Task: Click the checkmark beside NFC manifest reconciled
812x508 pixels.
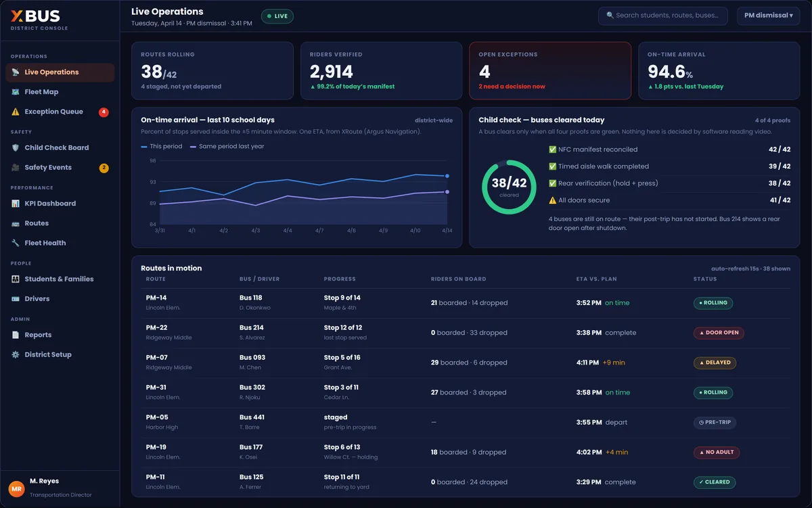Action: coord(552,149)
